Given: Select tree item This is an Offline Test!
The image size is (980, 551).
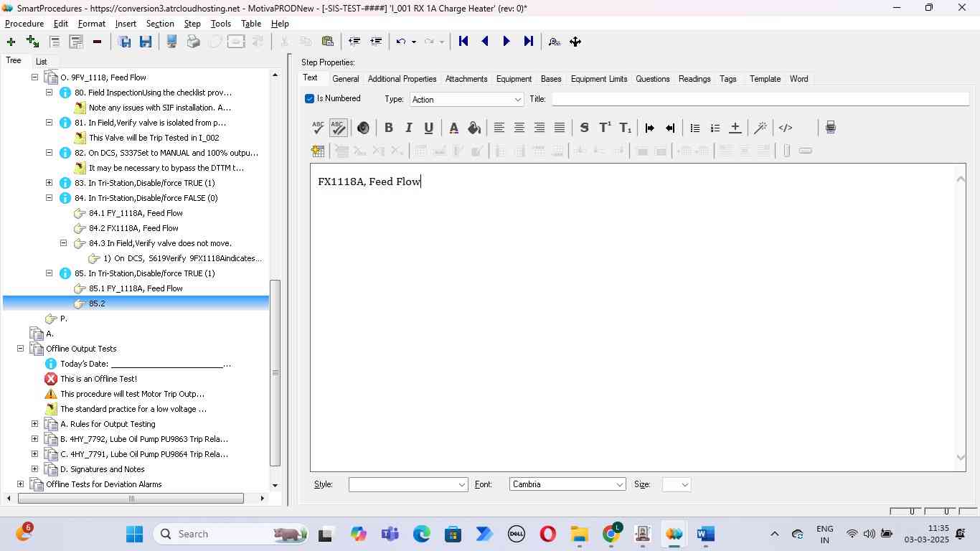Looking at the screenshot, I should (x=98, y=379).
